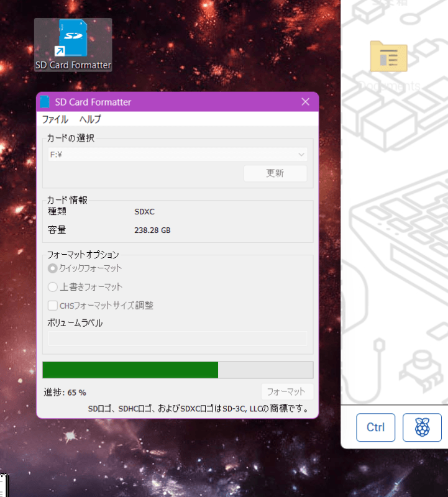Click the green format progress bar
448x497 pixels.
tap(130, 370)
